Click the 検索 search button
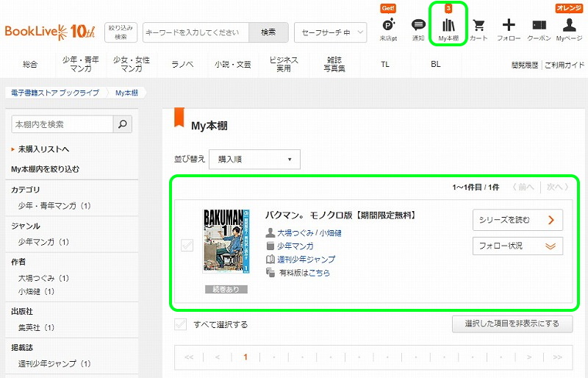Image resolution: width=588 pixels, height=378 pixels. tap(268, 32)
